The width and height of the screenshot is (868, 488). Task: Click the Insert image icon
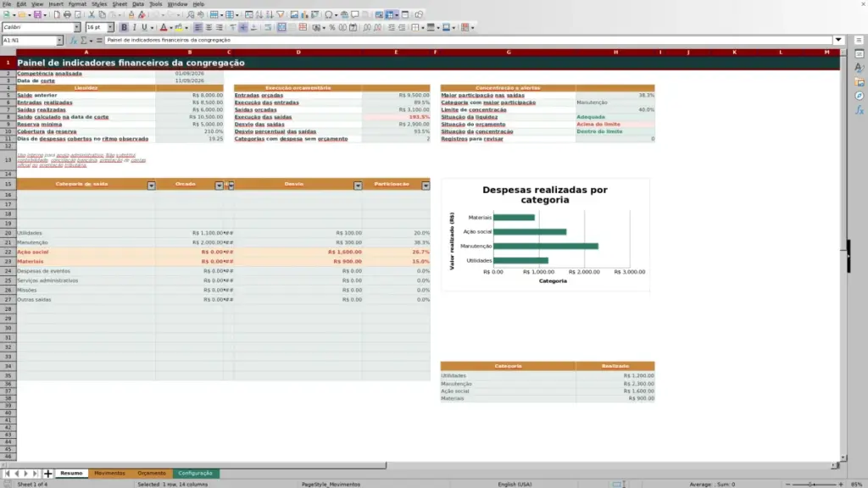pos(294,15)
